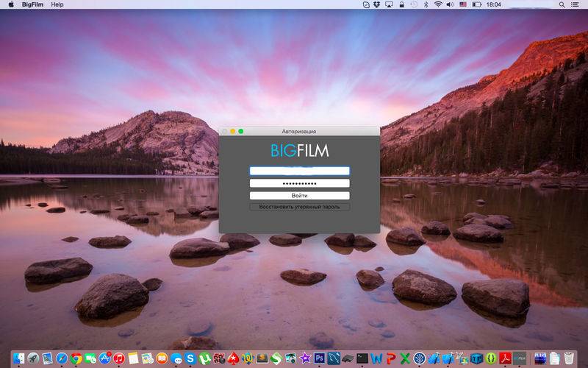Open the green X icon in dock
588x368 pixels.
click(x=405, y=358)
